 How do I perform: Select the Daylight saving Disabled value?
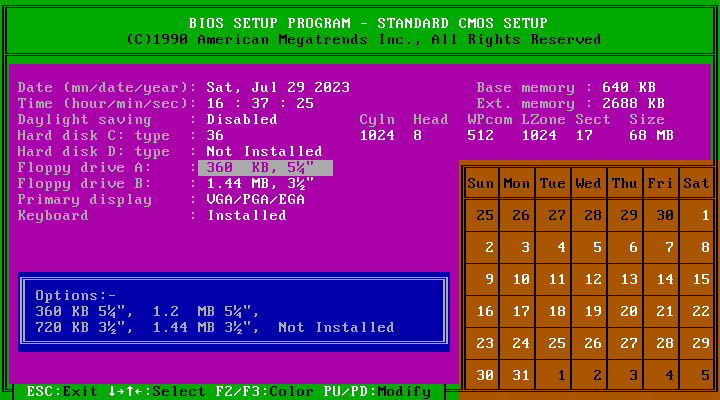(x=242, y=119)
